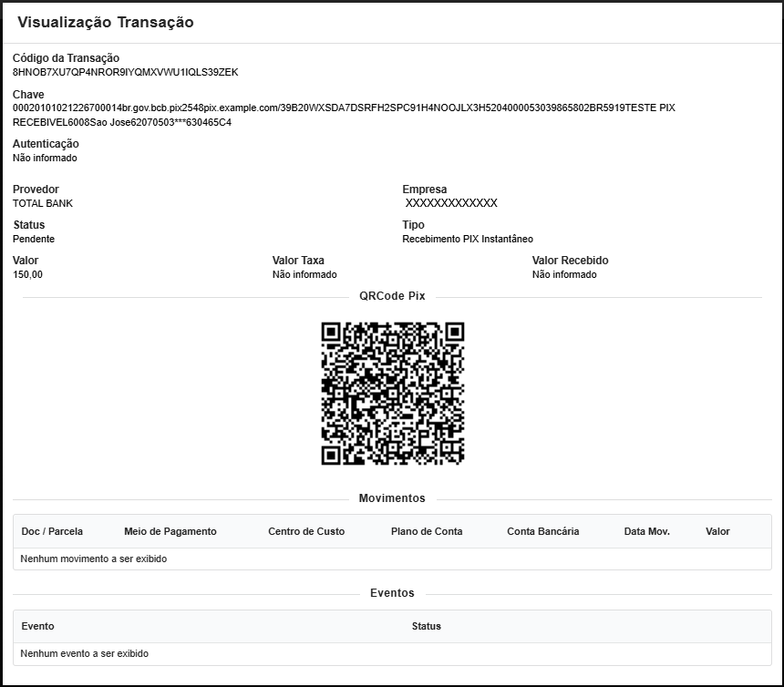
Task: Select 'Recebimento PIX Instantâneo' type text
Action: point(467,239)
